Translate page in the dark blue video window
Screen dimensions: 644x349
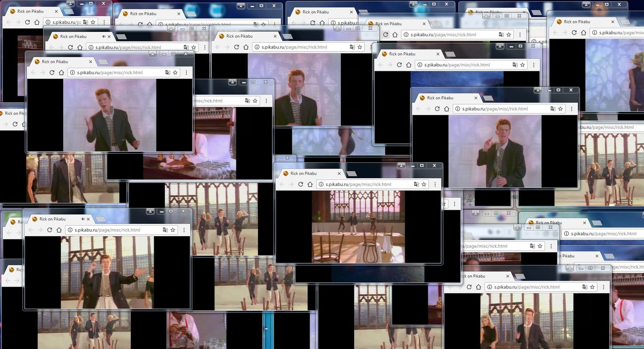[x=515, y=65]
